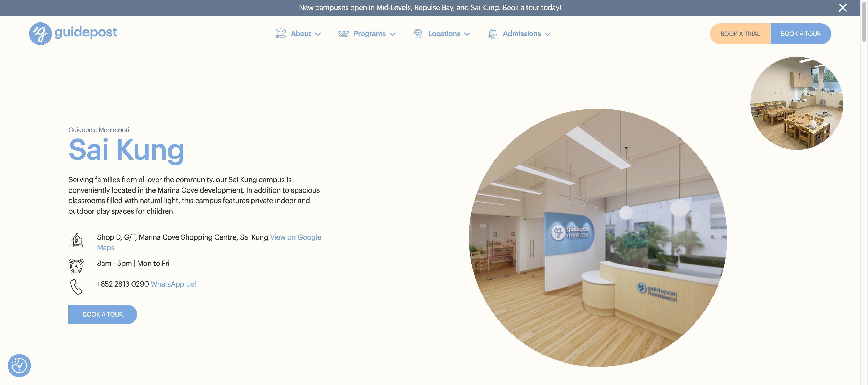Dismiss the new campuses announcement banner
The width and height of the screenshot is (868, 385).
coord(842,8)
